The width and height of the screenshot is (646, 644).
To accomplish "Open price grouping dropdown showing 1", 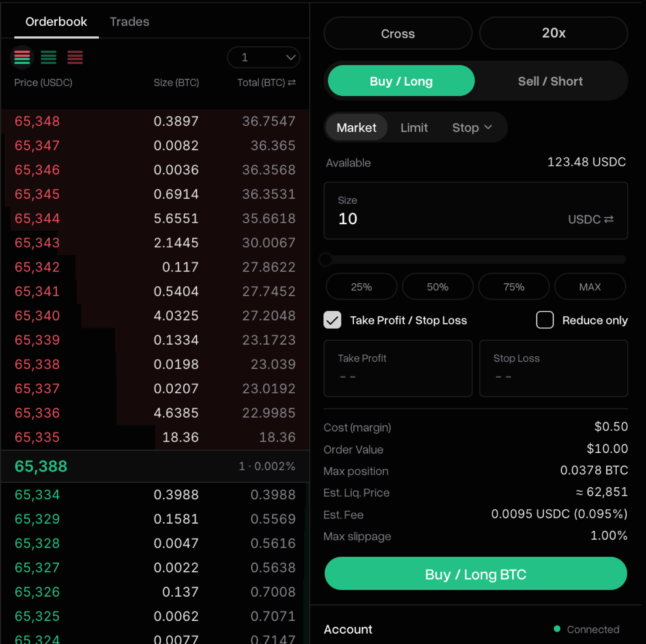I will 264,57.
